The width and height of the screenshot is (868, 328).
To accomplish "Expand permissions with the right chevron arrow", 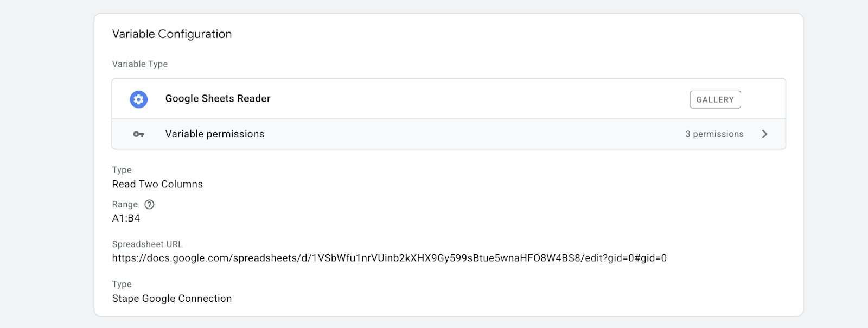I will pyautogui.click(x=764, y=134).
